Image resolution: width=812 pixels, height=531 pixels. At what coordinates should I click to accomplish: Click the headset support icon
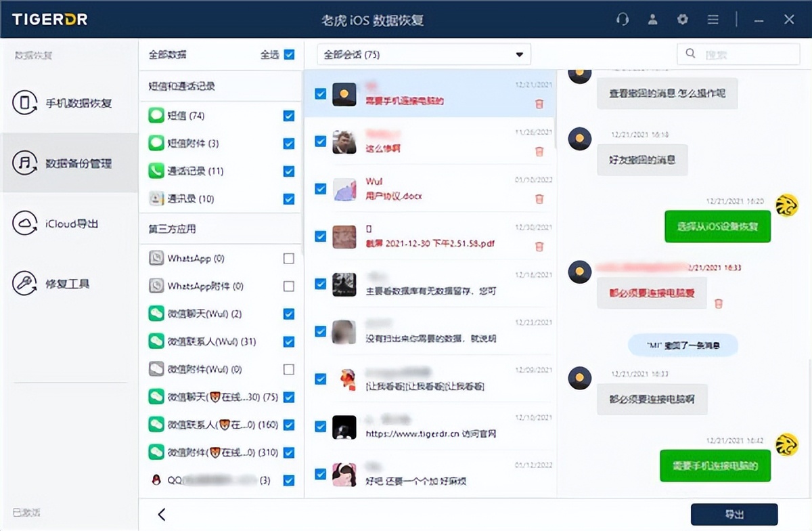pos(622,20)
